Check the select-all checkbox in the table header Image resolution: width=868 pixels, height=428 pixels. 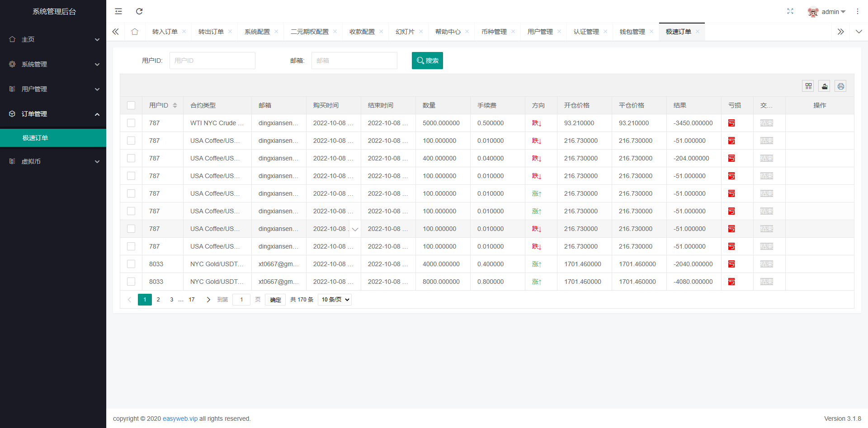click(131, 105)
